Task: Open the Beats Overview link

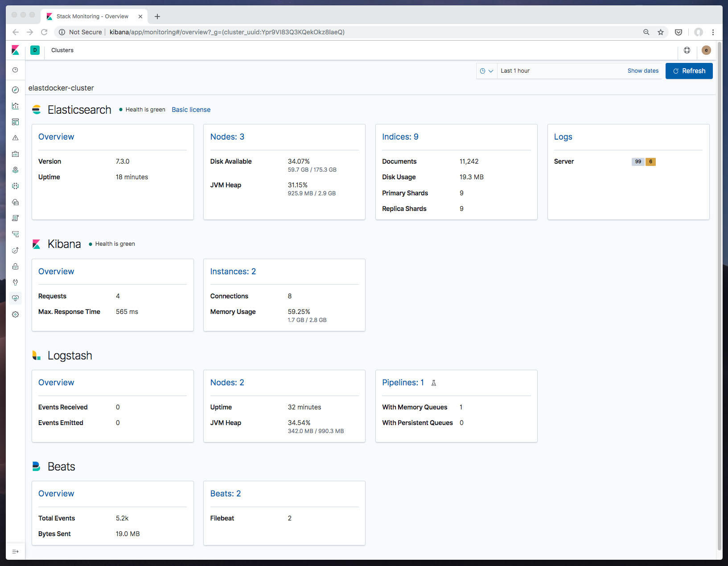Action: tap(56, 494)
